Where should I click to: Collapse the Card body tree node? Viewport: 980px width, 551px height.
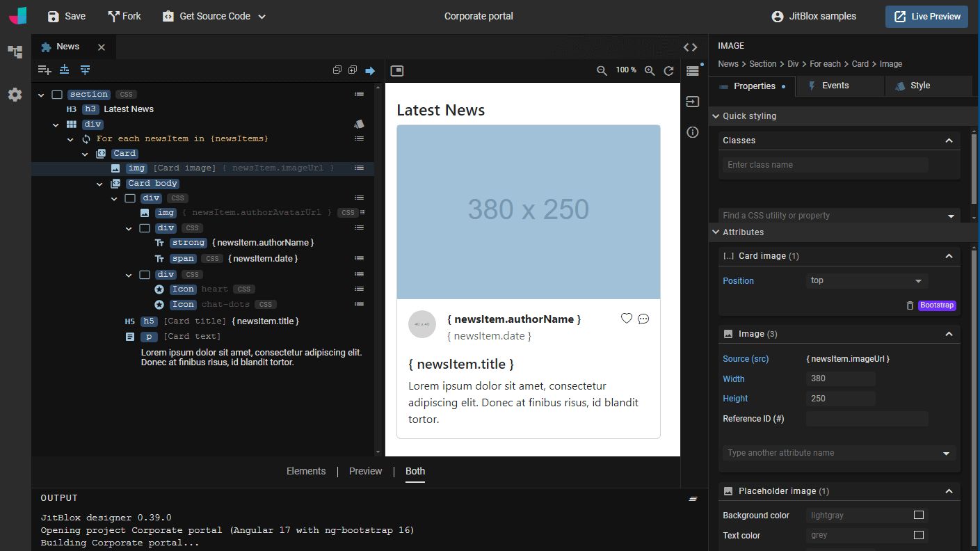tap(99, 183)
